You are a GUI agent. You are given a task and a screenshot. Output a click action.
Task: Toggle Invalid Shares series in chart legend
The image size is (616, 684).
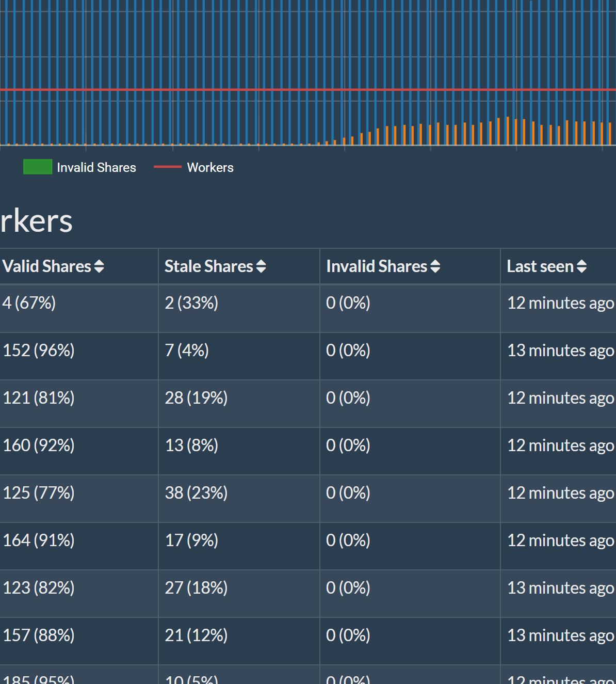coord(38,167)
